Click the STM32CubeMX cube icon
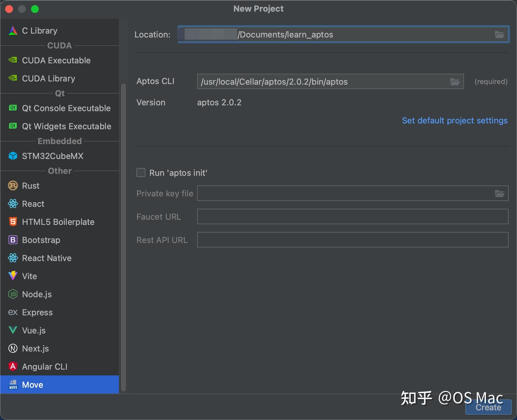 pos(13,156)
